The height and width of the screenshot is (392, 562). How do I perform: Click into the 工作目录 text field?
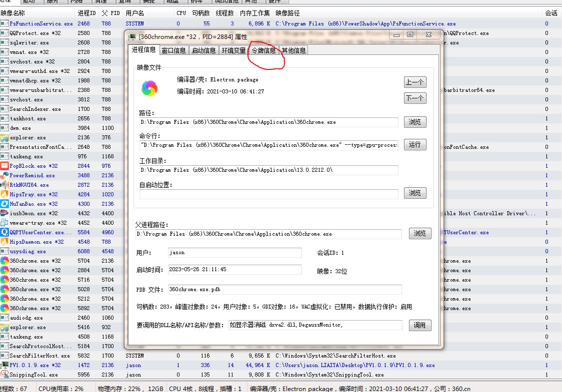coord(269,170)
